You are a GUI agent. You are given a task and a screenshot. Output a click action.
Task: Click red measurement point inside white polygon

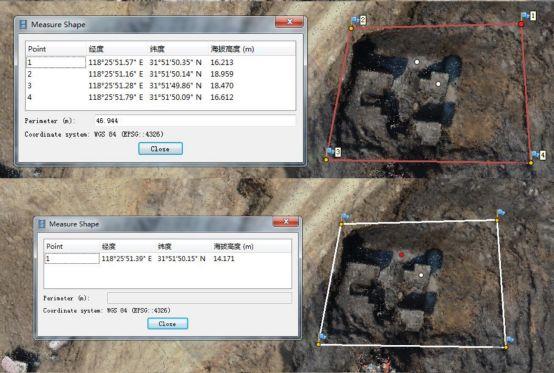401,254
